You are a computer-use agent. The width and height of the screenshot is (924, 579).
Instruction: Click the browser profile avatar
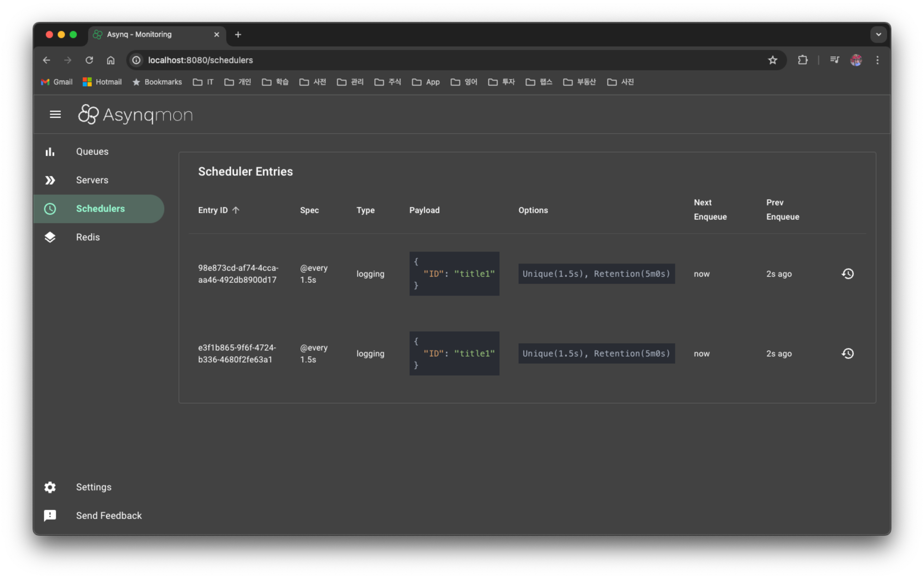(856, 60)
